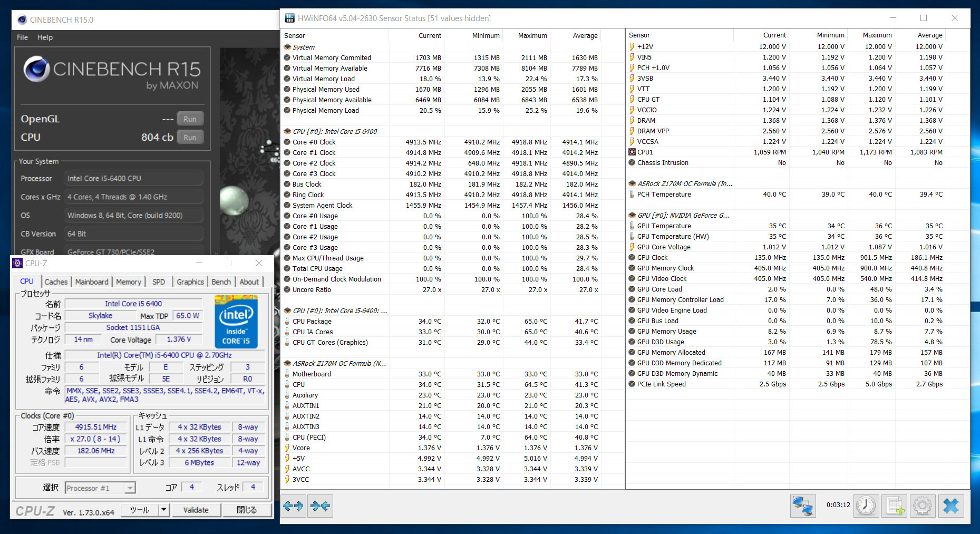The height and width of the screenshot is (534, 980).
Task: Click the Cores x GHz field in Cinebench
Action: pyautogui.click(x=134, y=197)
